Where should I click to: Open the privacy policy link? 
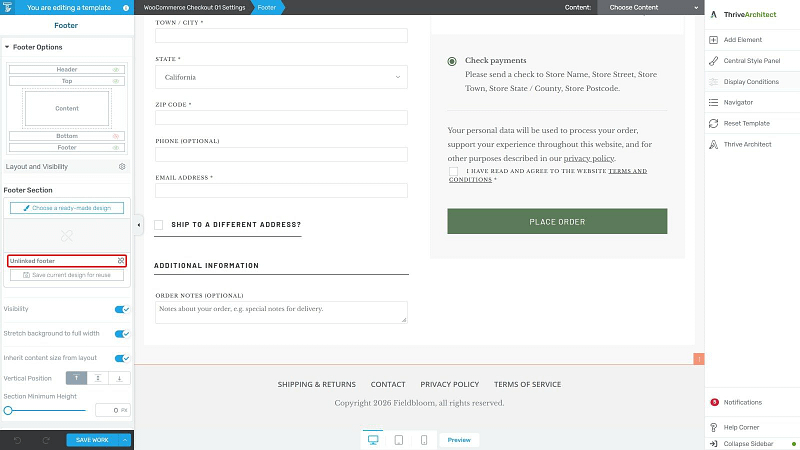[x=589, y=158]
